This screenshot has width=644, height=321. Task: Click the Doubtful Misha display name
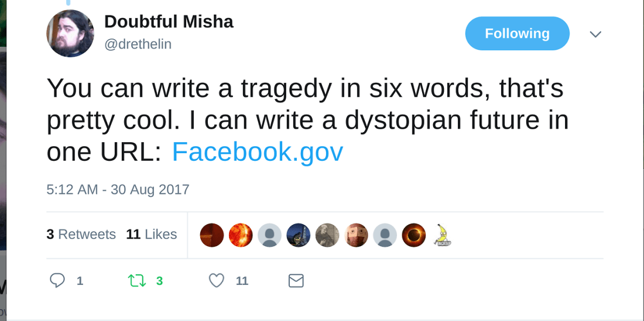point(169,22)
